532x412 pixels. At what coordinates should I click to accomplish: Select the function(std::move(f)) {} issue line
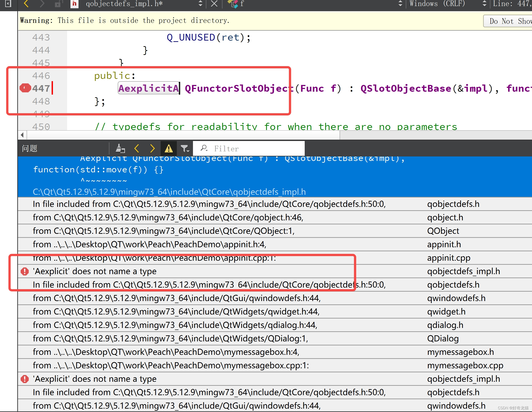point(98,169)
